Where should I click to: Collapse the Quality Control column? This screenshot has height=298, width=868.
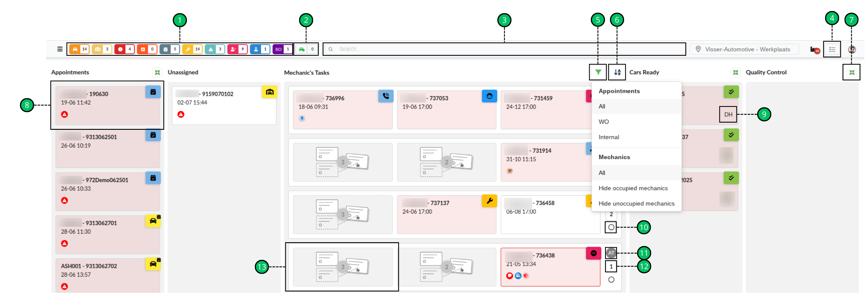(852, 72)
